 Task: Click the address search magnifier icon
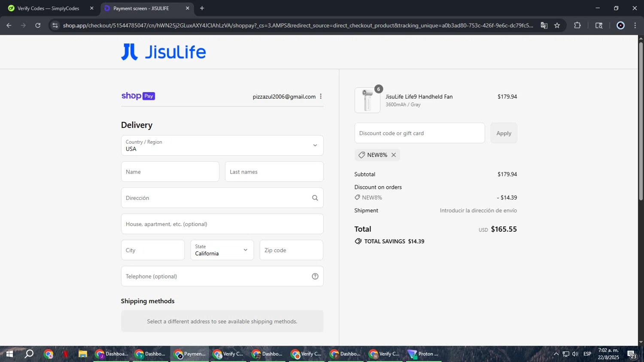tap(315, 198)
